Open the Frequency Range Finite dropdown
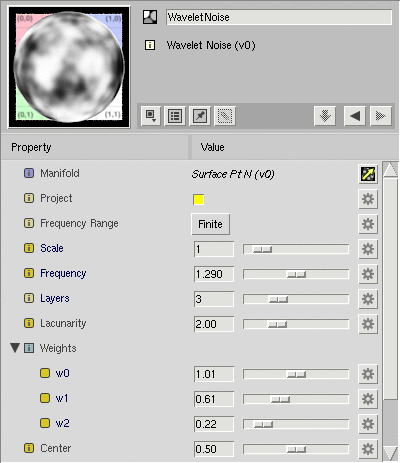The width and height of the screenshot is (400, 463). (x=210, y=224)
